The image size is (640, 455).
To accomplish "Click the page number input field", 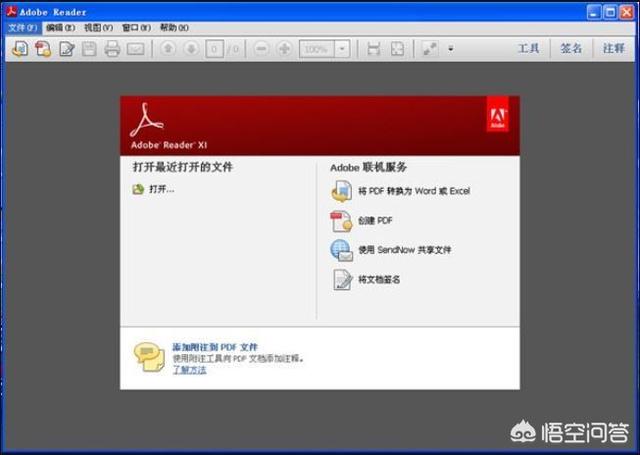I will pyautogui.click(x=214, y=49).
